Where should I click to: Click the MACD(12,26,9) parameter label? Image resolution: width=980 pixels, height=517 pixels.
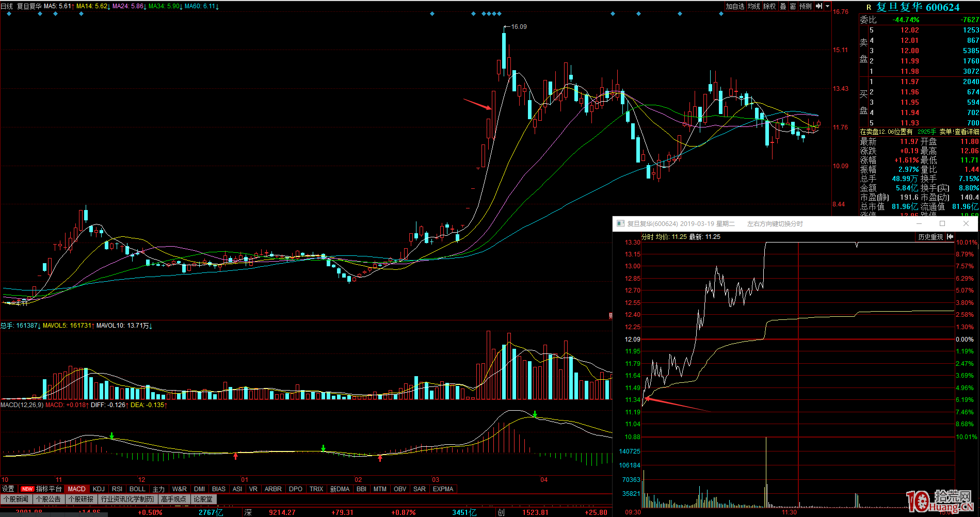(x=22, y=405)
